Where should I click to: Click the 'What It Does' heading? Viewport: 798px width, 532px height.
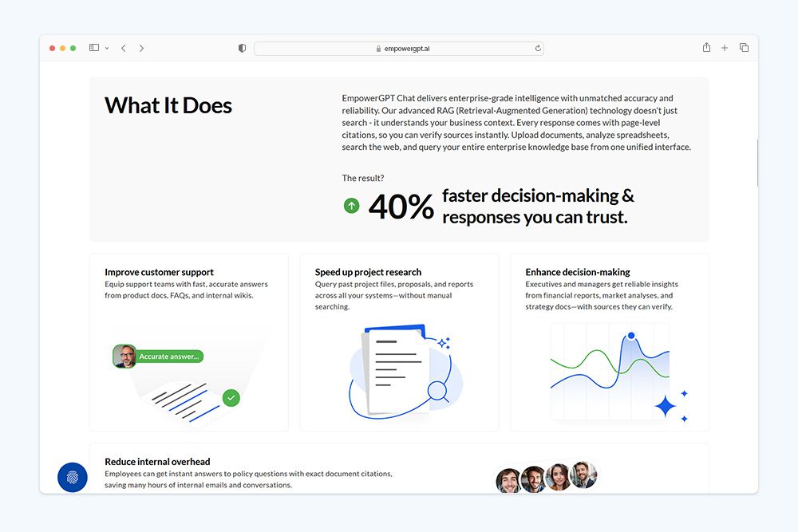[x=168, y=106]
